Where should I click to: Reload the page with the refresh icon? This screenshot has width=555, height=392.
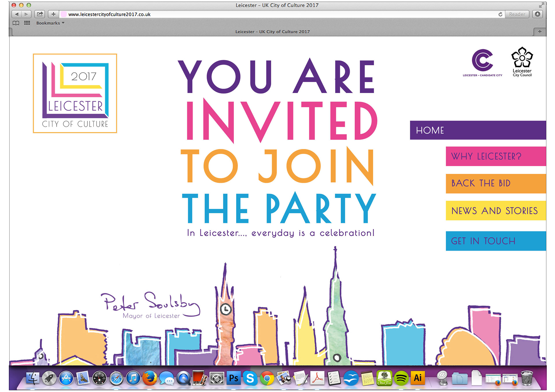[500, 14]
